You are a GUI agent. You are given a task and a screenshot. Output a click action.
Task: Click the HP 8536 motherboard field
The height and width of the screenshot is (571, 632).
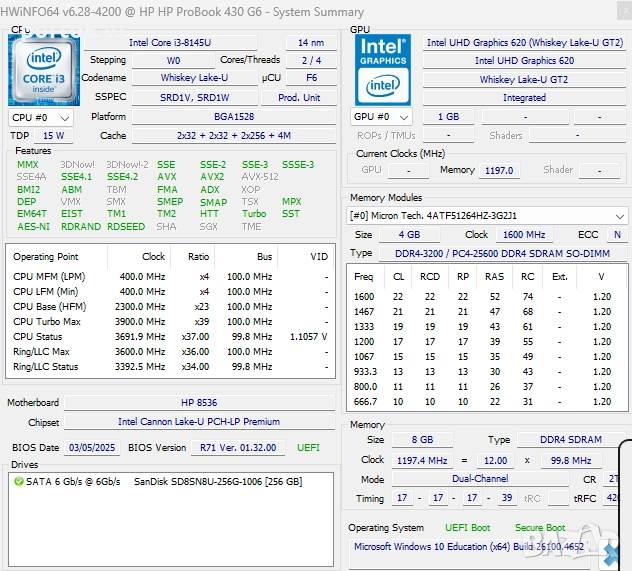pos(200,403)
